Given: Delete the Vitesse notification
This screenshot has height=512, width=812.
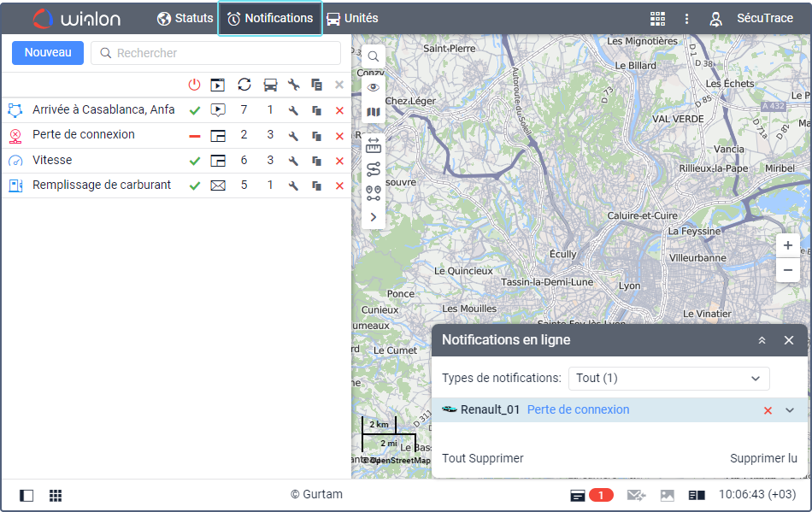Looking at the screenshot, I should pos(339,161).
